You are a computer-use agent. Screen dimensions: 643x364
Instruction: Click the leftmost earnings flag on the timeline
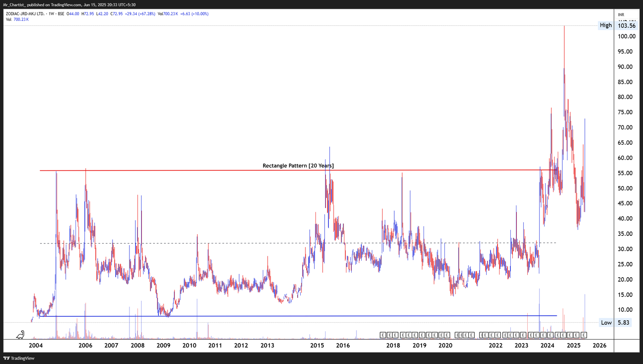coord(383,334)
